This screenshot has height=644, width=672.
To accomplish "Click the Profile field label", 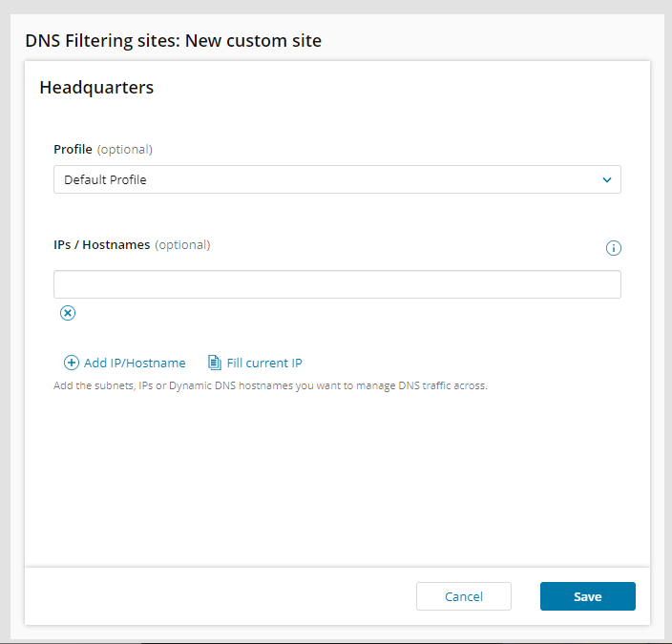I will click(x=73, y=149).
